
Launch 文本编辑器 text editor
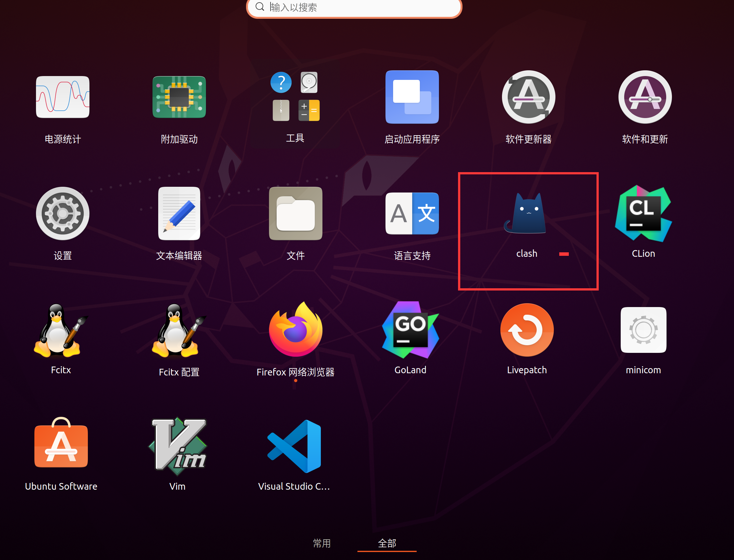pos(179,213)
